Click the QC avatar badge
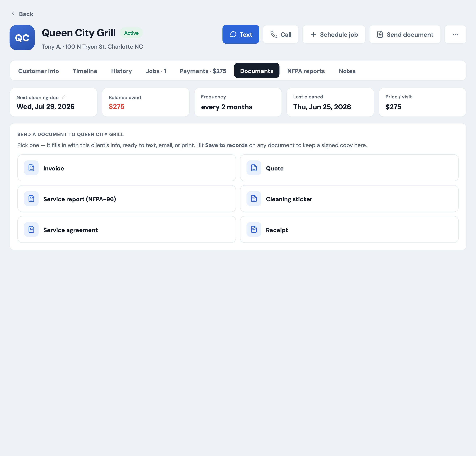476x456 pixels. click(x=22, y=38)
